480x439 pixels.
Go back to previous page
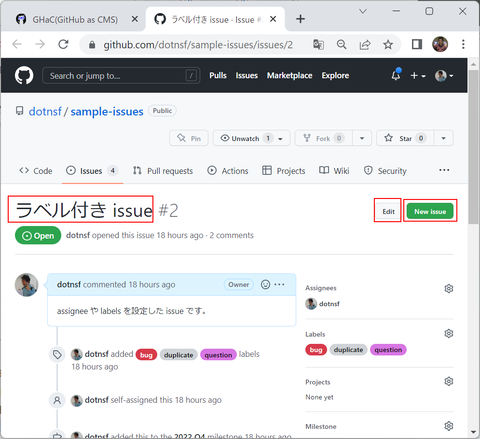click(x=17, y=44)
